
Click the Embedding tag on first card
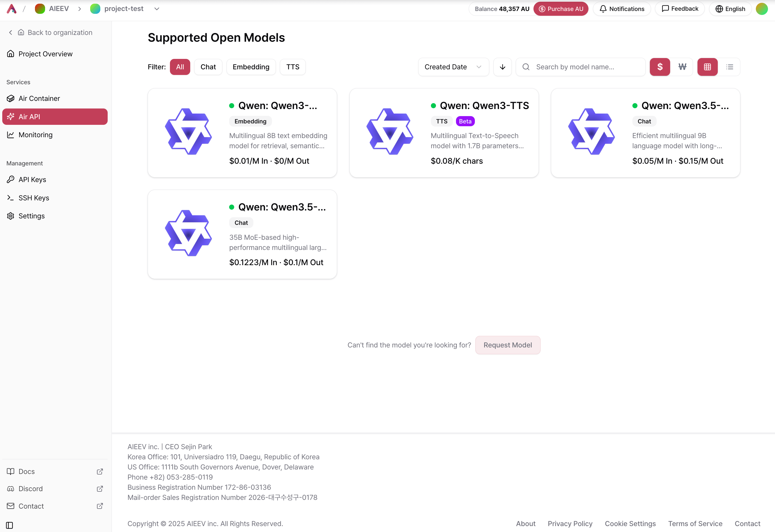tap(251, 121)
